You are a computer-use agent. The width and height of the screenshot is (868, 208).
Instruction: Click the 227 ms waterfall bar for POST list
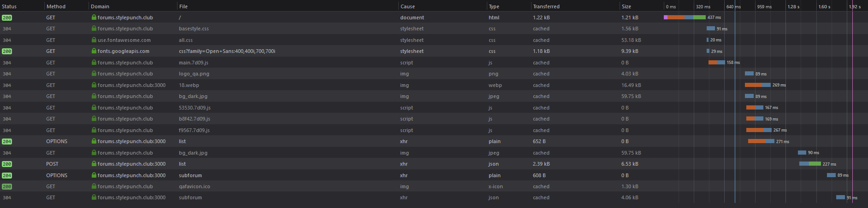point(810,164)
